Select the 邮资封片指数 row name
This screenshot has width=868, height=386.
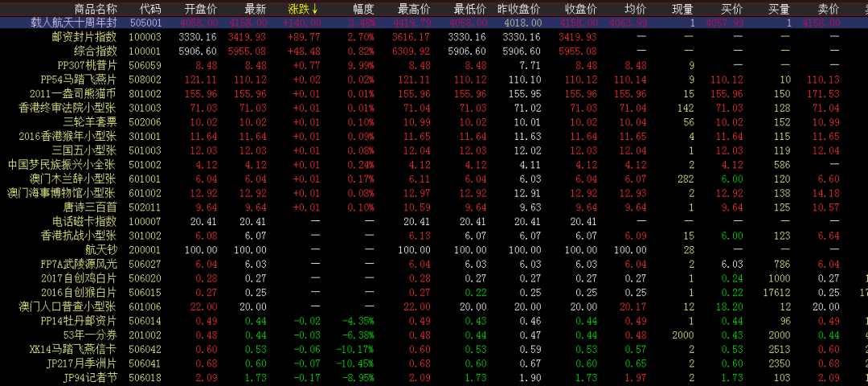click(84, 36)
